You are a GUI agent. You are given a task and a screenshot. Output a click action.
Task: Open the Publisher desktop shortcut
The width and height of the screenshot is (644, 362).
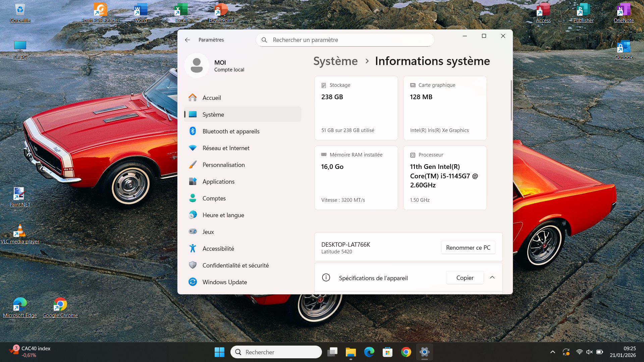584,13
